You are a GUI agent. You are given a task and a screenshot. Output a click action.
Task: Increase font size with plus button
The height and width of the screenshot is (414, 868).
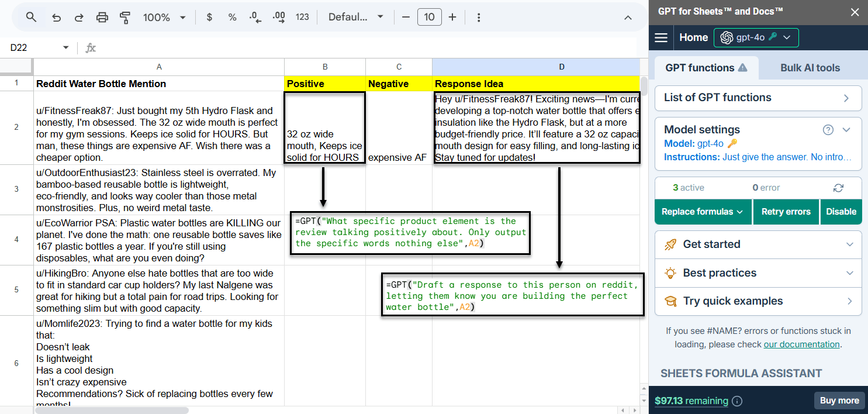click(452, 18)
